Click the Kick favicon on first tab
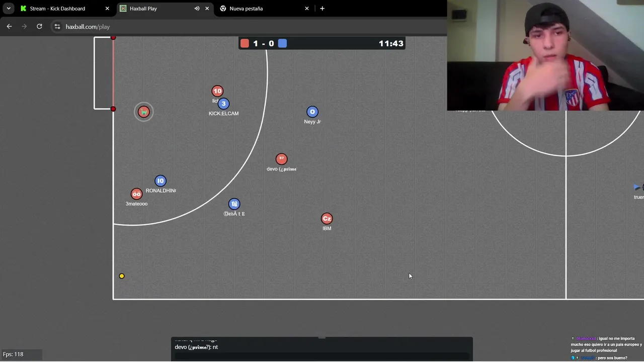 [23, 9]
